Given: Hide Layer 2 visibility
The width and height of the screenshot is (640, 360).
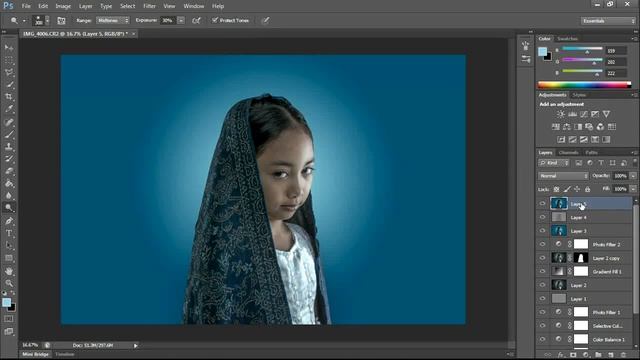Looking at the screenshot, I should [x=542, y=285].
